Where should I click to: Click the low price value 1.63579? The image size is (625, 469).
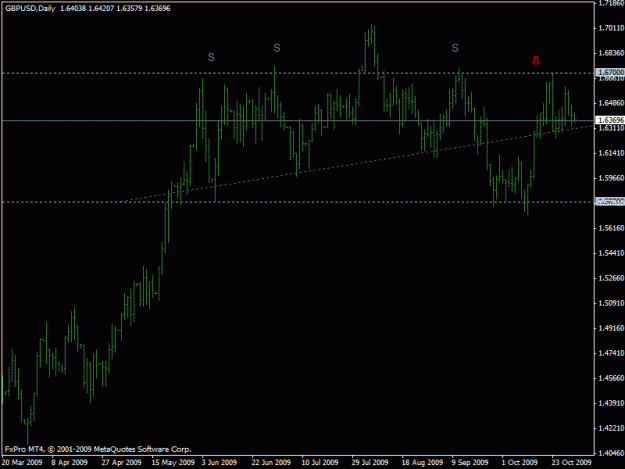click(129, 8)
